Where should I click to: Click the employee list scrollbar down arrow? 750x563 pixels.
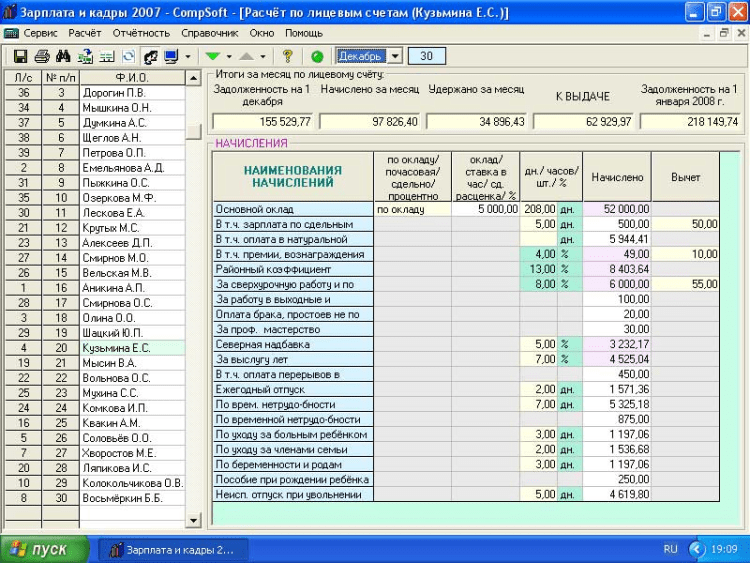pos(194,520)
